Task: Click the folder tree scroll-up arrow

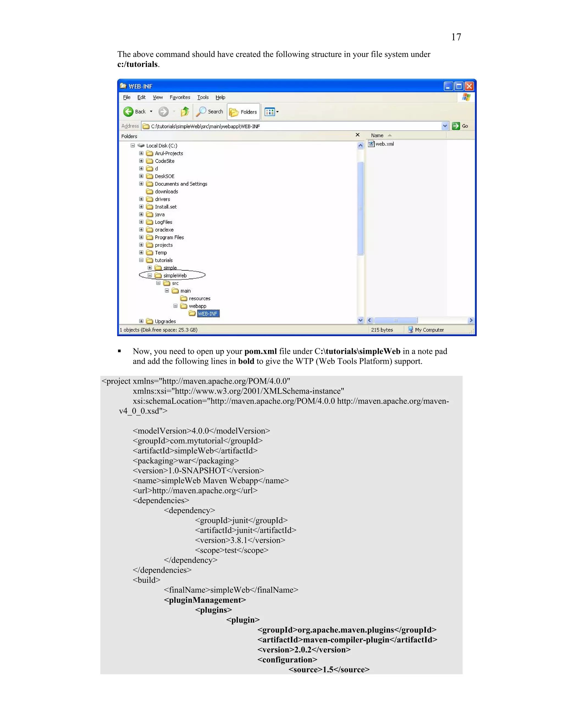Action: click(361, 145)
